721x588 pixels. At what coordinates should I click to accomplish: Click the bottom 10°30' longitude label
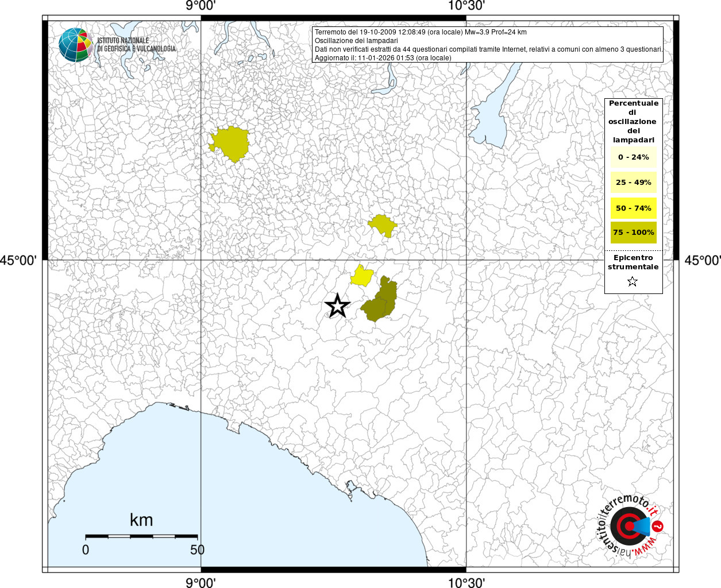pyautogui.click(x=466, y=583)
